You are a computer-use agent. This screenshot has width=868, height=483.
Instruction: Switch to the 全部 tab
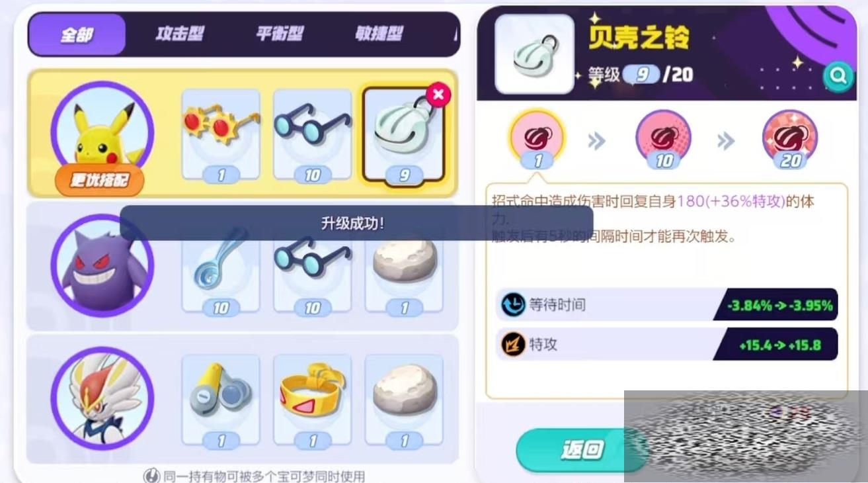77,34
